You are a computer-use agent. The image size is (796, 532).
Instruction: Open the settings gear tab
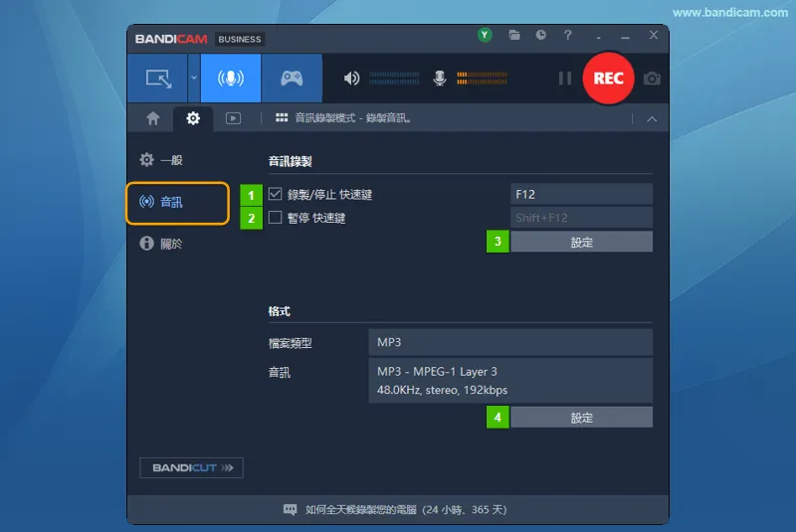(193, 118)
